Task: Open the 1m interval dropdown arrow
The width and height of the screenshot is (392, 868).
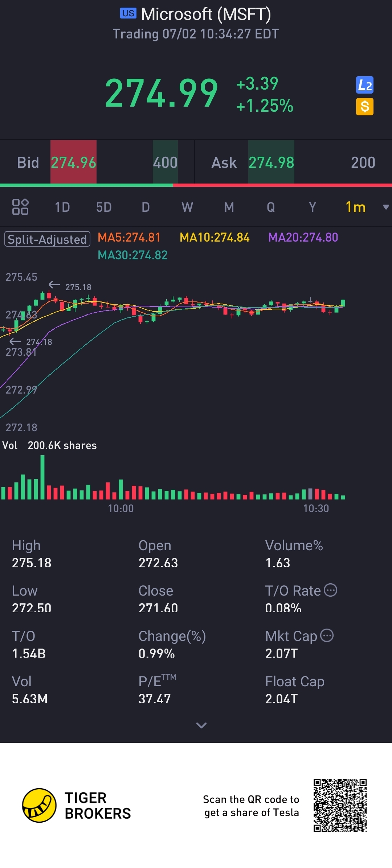Action: click(x=386, y=207)
